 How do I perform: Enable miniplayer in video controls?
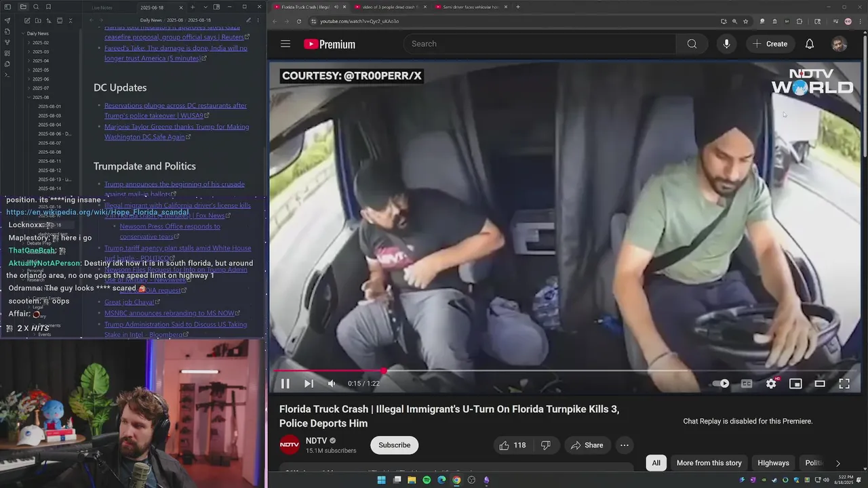pos(795,384)
